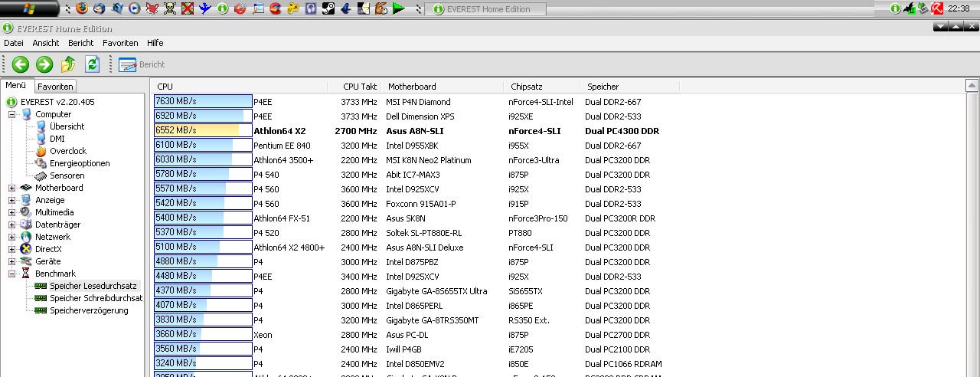The image size is (980, 377).
Task: Sort by the Motherboard column header
Action: point(442,87)
